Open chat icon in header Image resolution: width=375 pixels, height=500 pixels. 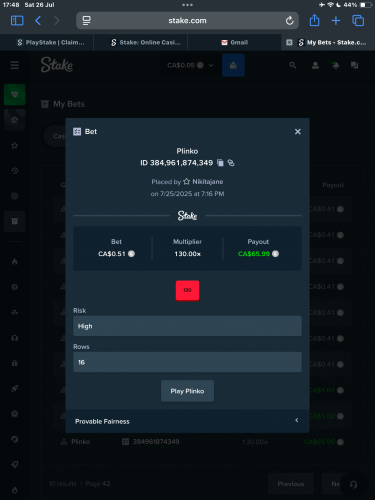coord(354,65)
